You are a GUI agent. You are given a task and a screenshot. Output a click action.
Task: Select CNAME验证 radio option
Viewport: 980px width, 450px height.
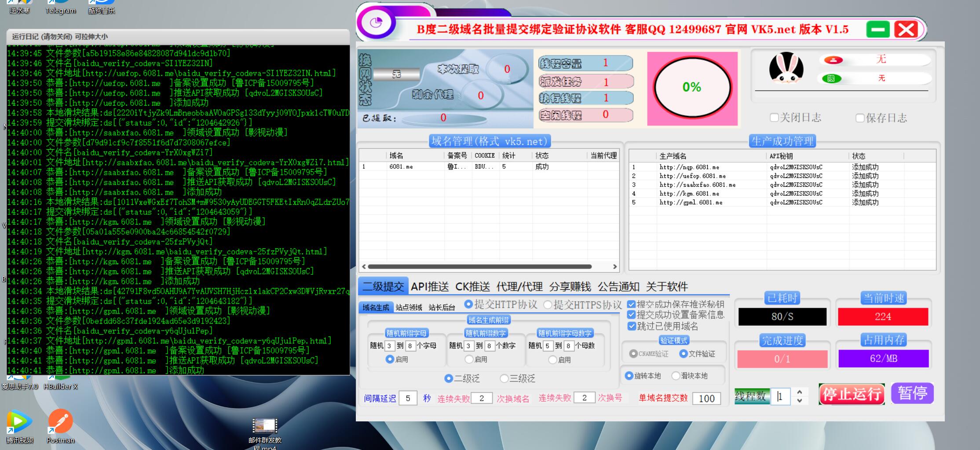click(x=633, y=354)
